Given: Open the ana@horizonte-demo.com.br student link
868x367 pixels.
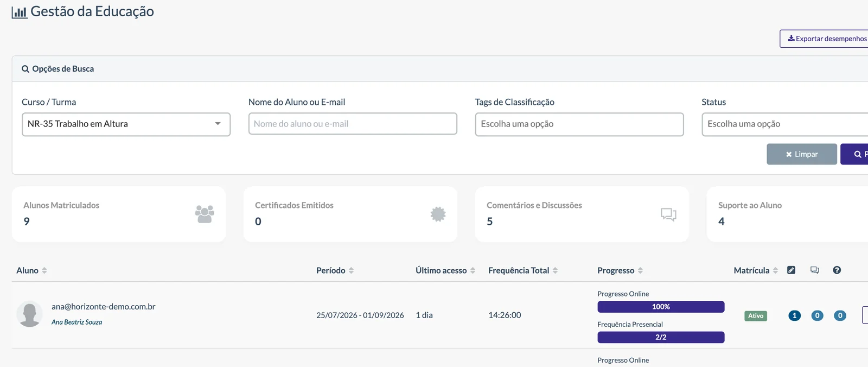Looking at the screenshot, I should [104, 307].
